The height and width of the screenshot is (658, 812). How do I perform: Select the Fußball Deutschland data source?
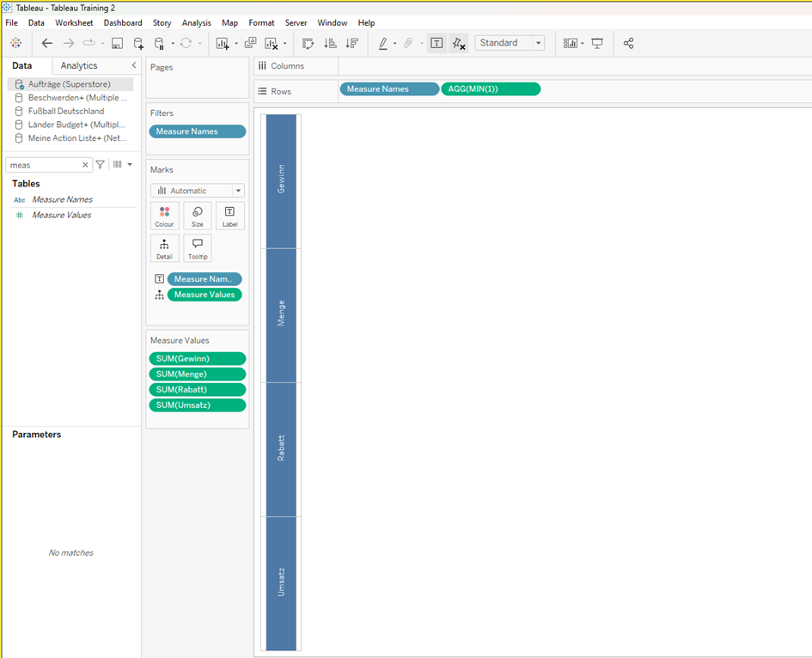[x=66, y=111]
